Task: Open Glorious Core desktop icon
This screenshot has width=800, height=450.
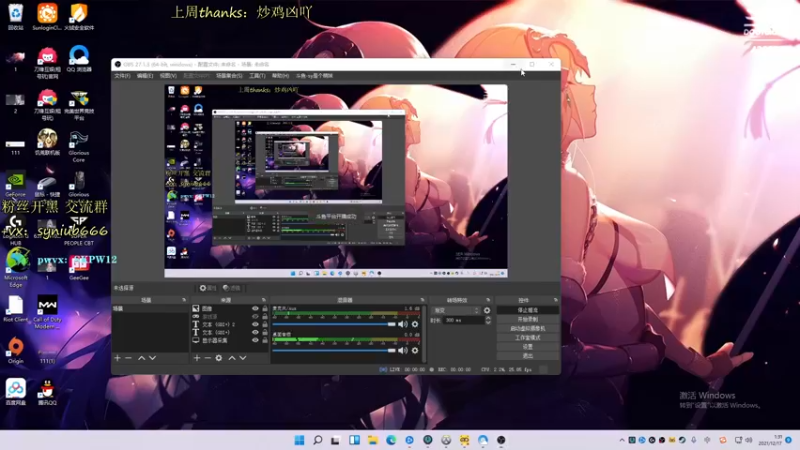Action: [x=79, y=147]
